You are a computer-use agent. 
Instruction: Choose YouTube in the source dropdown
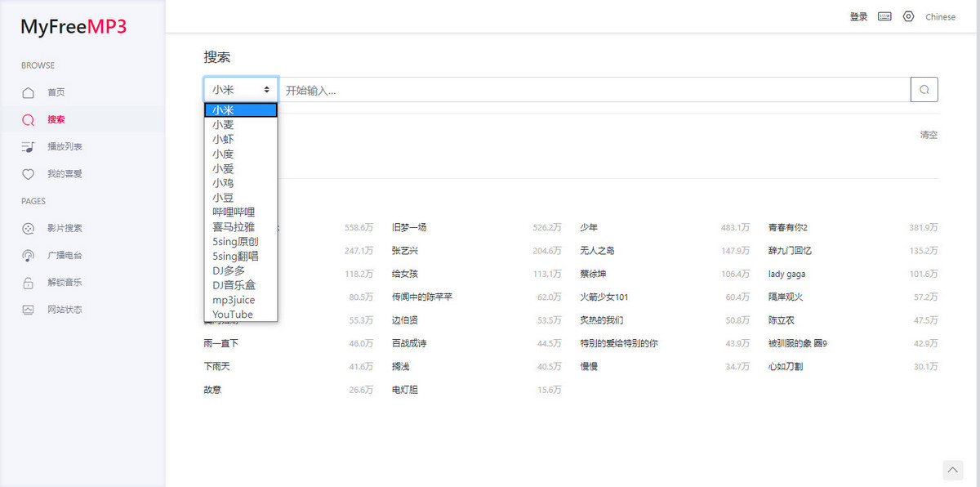pos(232,315)
